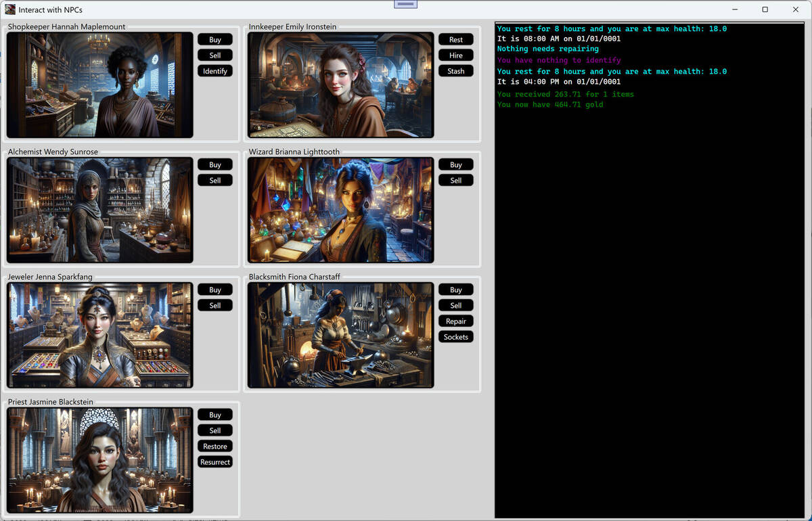The height and width of the screenshot is (521, 812).
Task: Click the Innkeeper's Hire button
Action: coord(456,55)
